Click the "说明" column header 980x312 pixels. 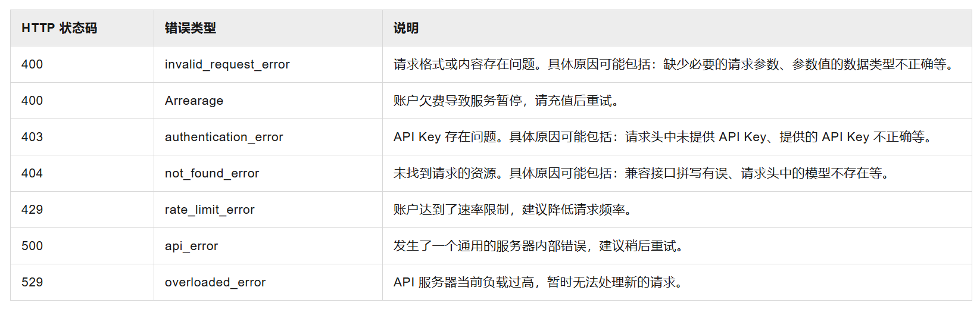click(x=405, y=28)
